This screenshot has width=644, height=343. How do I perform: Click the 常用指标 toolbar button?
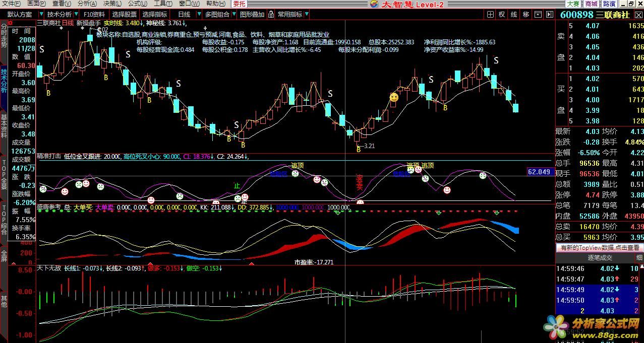pos(290,15)
